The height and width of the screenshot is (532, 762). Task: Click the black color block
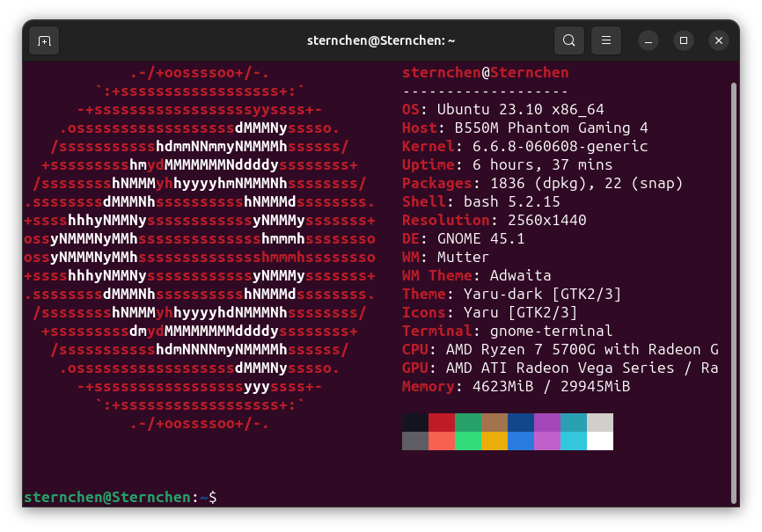(x=415, y=423)
